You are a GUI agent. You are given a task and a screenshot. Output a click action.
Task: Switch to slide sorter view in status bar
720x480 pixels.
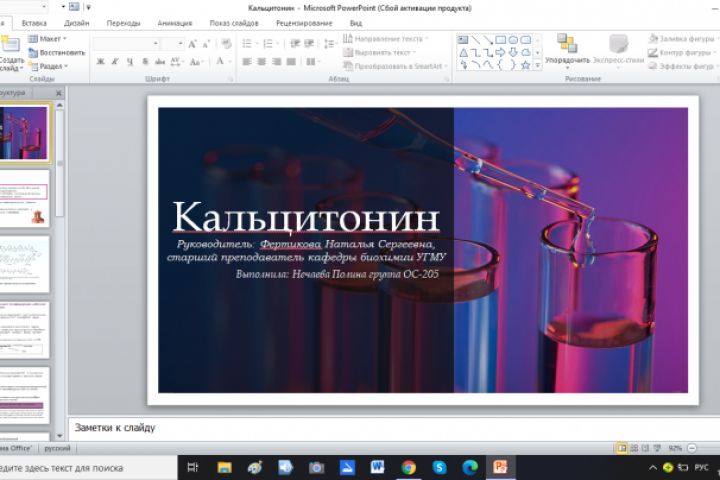point(634,448)
